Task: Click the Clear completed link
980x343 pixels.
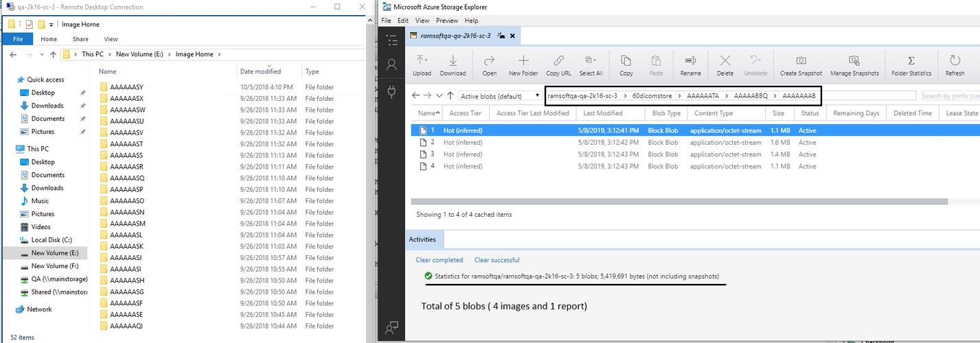Action: (439, 260)
